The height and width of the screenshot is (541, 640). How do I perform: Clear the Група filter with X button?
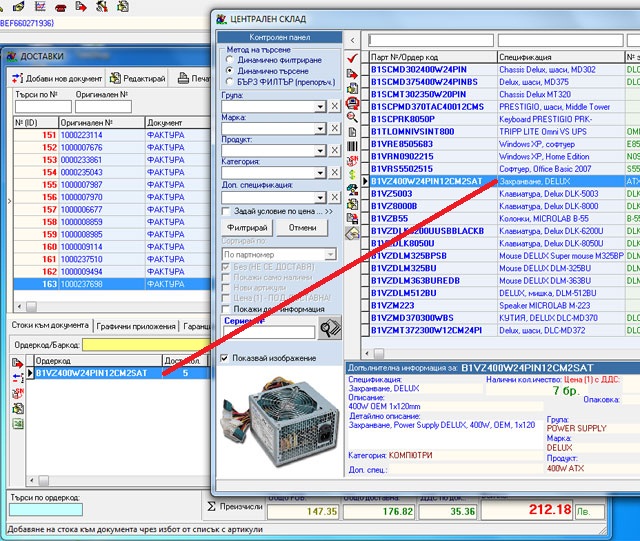pos(334,107)
